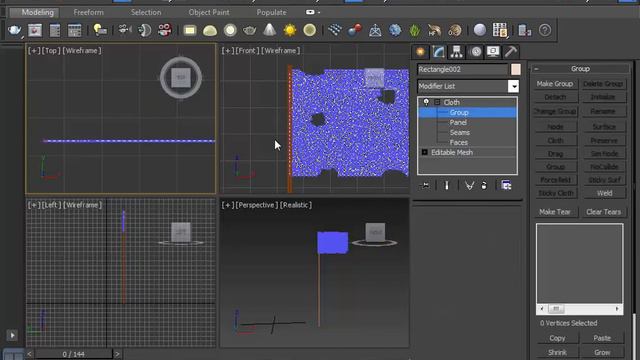Open the Top viewport [Wireframe] shading menu
The image size is (640, 360).
coord(82,51)
